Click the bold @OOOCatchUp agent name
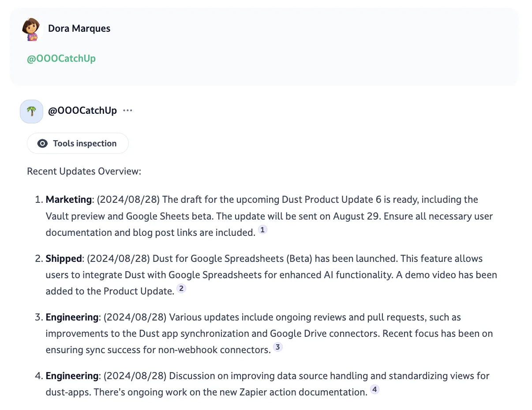This screenshot has width=532, height=410. coord(82,111)
